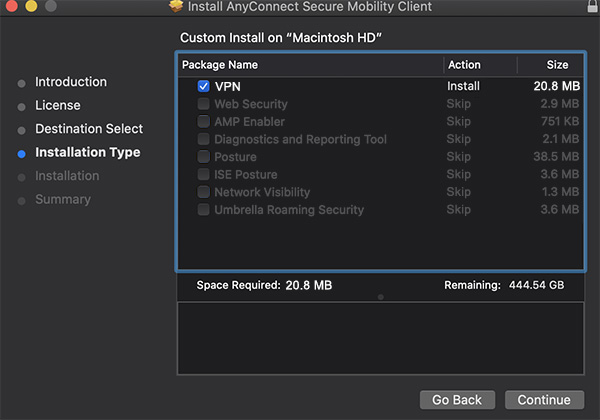The image size is (600, 420).
Task: Open the Destination Select step
Action: click(88, 129)
